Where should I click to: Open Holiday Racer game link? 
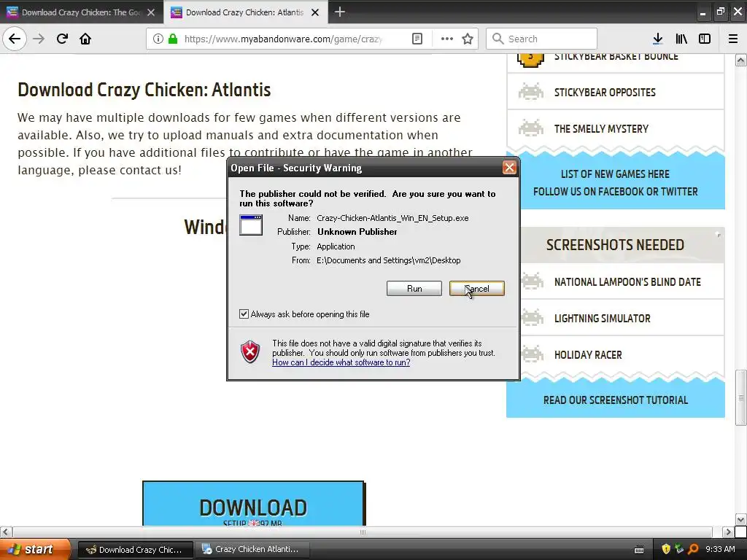[x=588, y=355]
